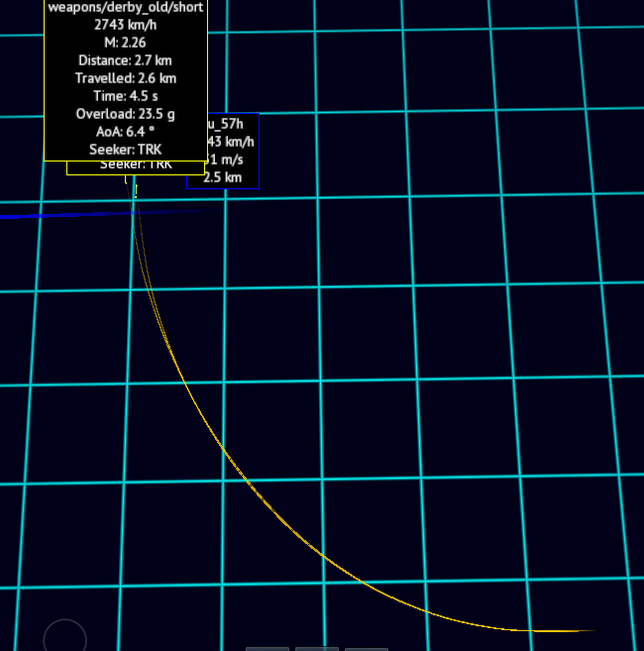644x651 pixels.
Task: Click the m/s speed line in blue box
Action: (224, 160)
